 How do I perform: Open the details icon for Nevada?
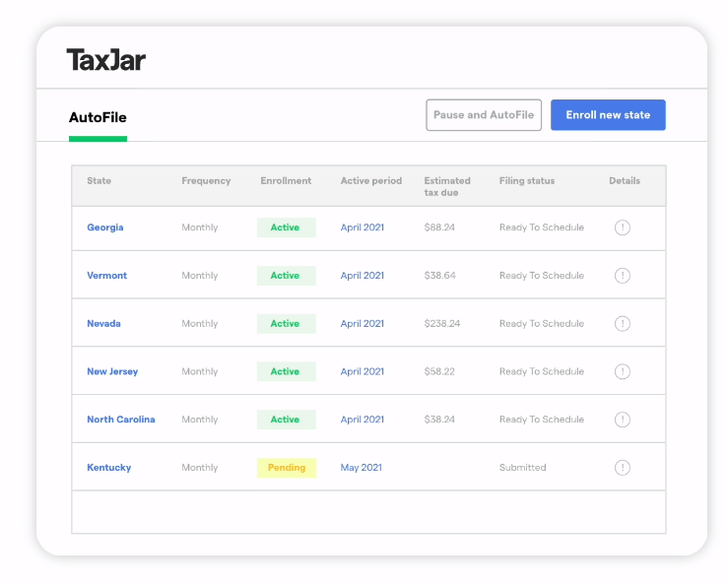pyautogui.click(x=623, y=324)
